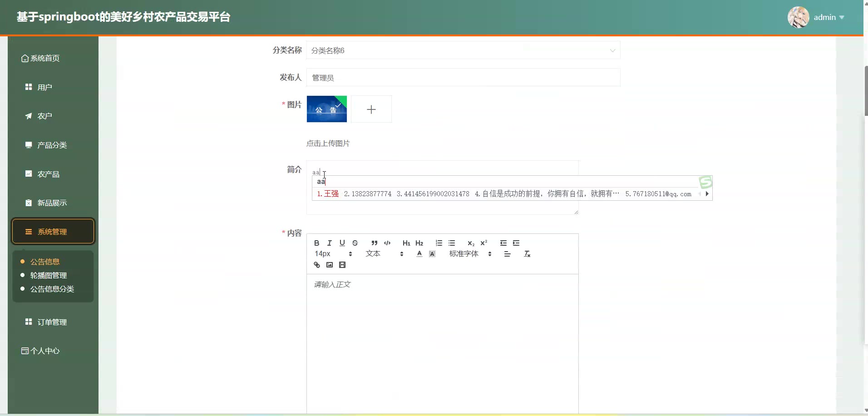868x416 pixels.
Task: Open the 标准字体 font family dropdown
Action: [x=470, y=254]
